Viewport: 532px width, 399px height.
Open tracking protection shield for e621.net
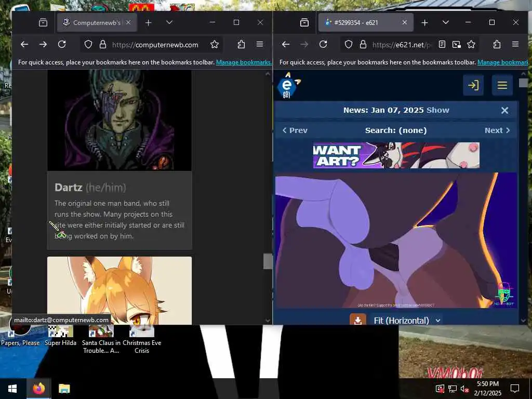[349, 45]
